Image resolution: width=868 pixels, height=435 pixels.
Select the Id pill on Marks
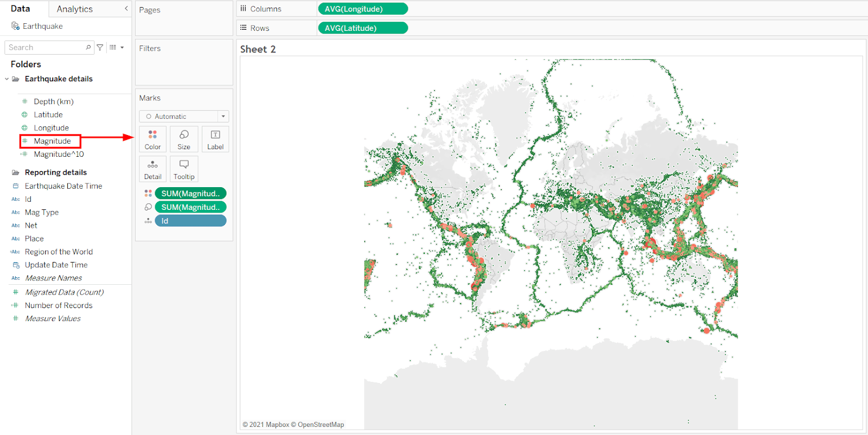(x=190, y=221)
